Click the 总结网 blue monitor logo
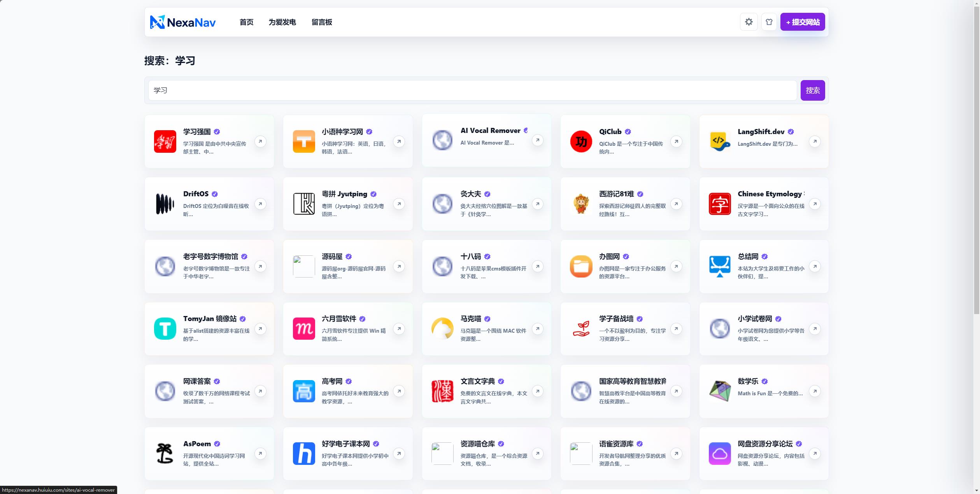The image size is (980, 494). tap(720, 267)
